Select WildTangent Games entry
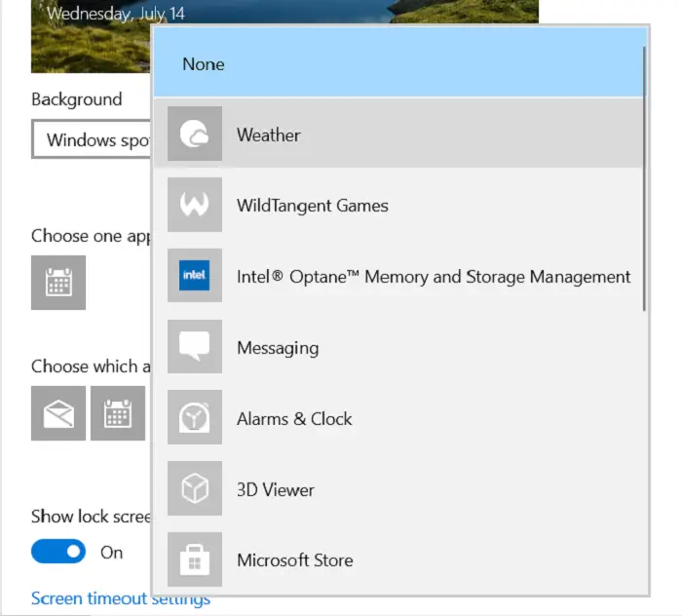The image size is (682, 616). click(398, 205)
